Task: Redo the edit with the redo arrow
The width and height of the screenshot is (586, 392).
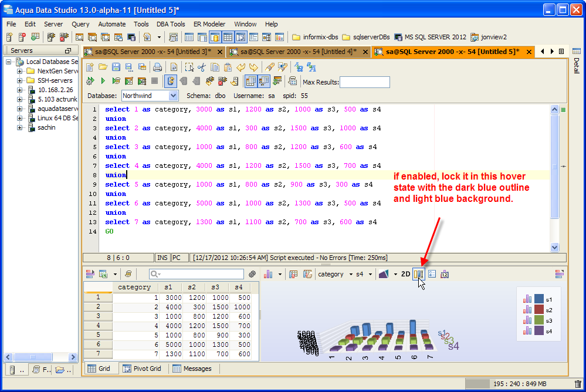Action: tap(253, 67)
